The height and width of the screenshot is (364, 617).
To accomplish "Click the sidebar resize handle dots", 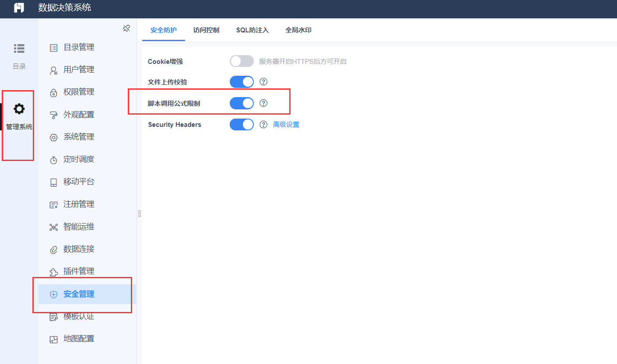I will [140, 213].
